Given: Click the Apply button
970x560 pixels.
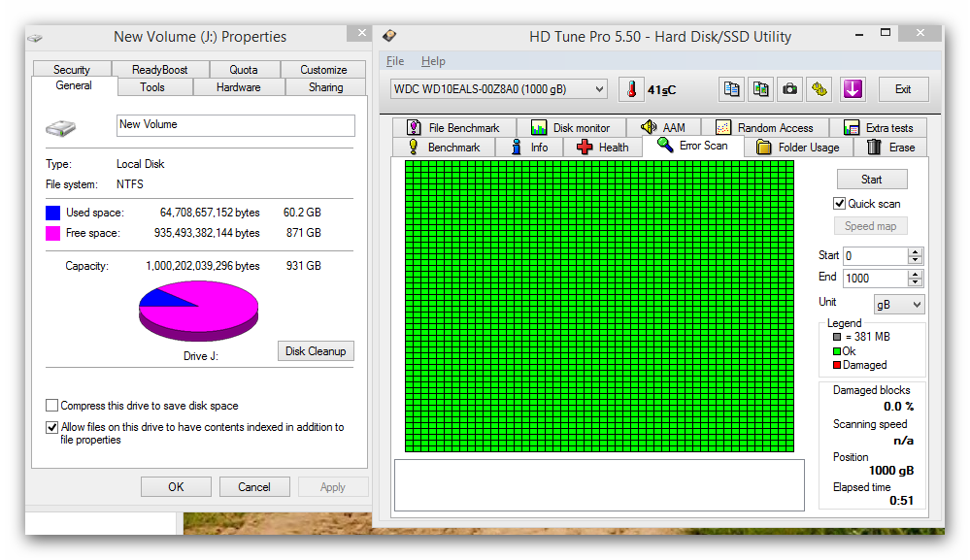Looking at the screenshot, I should (333, 487).
